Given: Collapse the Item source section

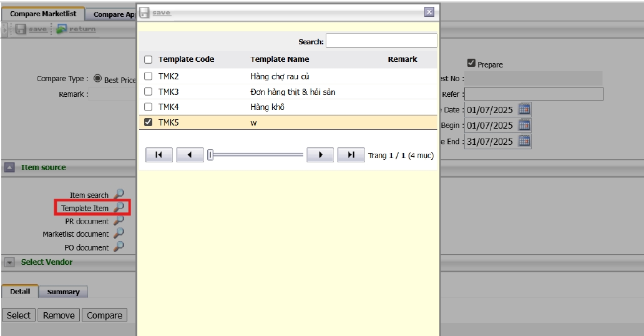Looking at the screenshot, I should pyautogui.click(x=10, y=167).
